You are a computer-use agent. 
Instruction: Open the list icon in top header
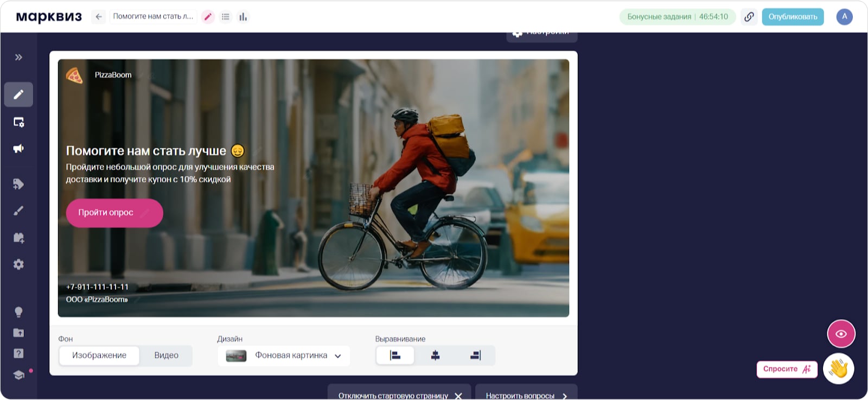[226, 17]
